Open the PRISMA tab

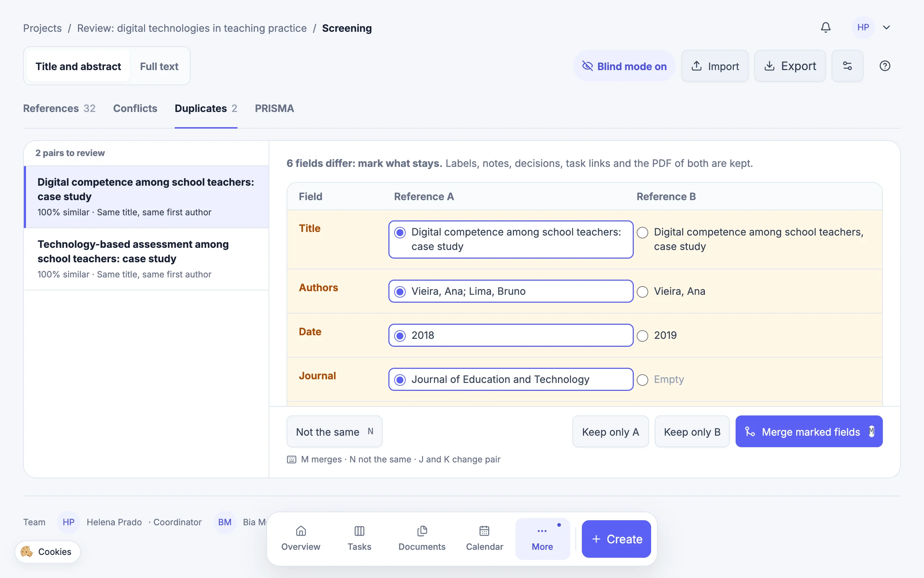pyautogui.click(x=274, y=109)
